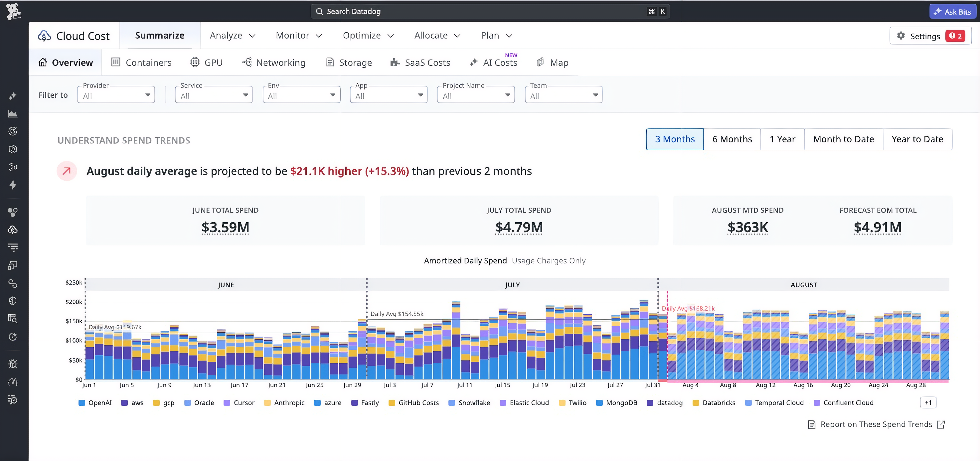Open the App filter dropdown
The height and width of the screenshot is (461, 980).
[389, 95]
